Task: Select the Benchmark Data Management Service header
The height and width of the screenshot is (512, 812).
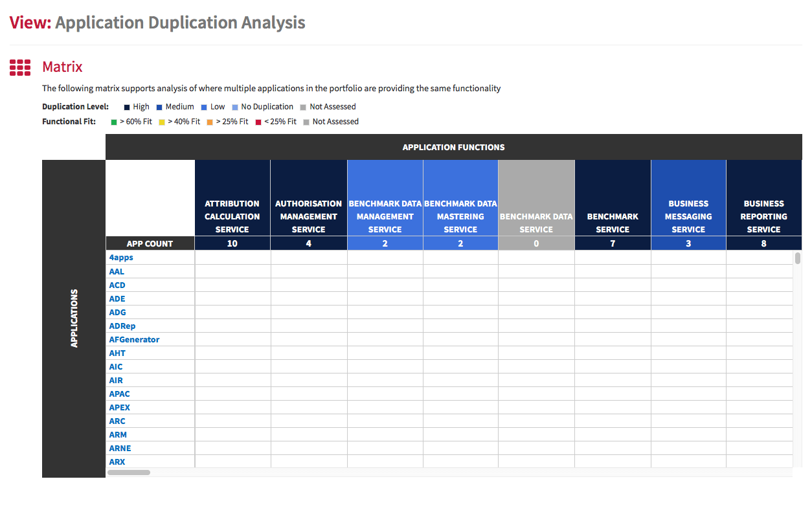Action: click(385, 198)
